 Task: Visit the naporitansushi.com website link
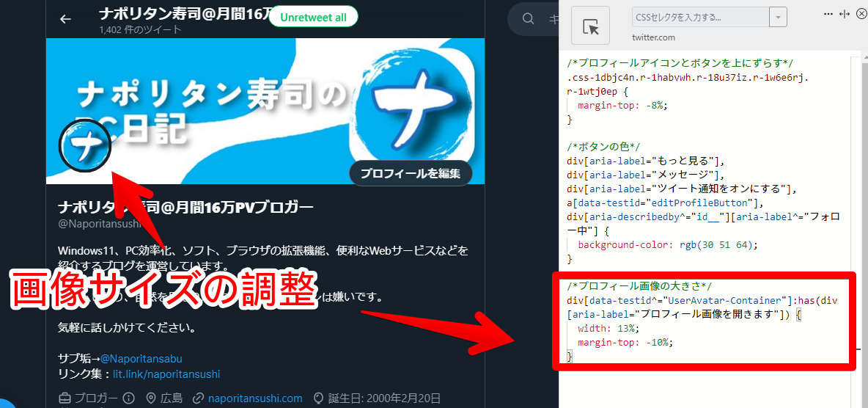click(x=255, y=398)
